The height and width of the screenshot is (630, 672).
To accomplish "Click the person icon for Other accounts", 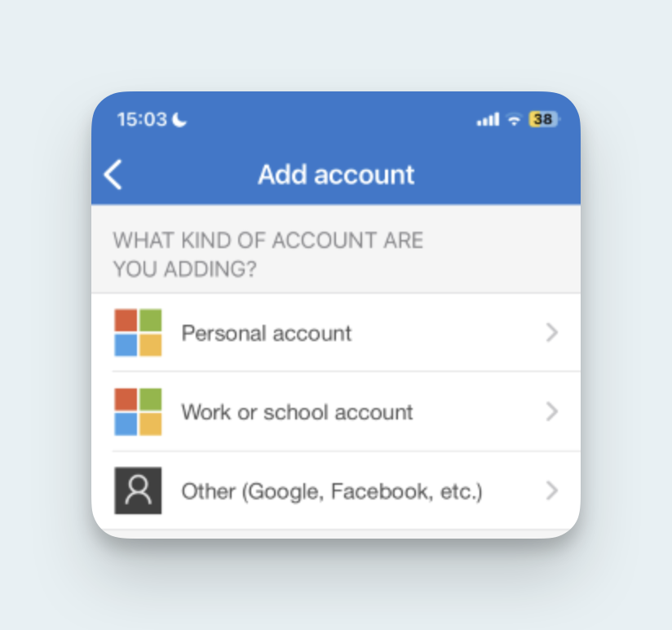I will pos(138,490).
